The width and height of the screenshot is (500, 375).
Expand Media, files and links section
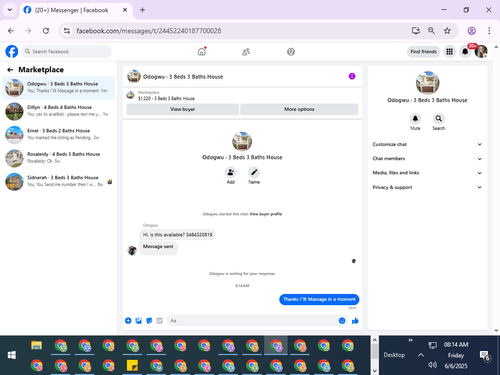427,173
